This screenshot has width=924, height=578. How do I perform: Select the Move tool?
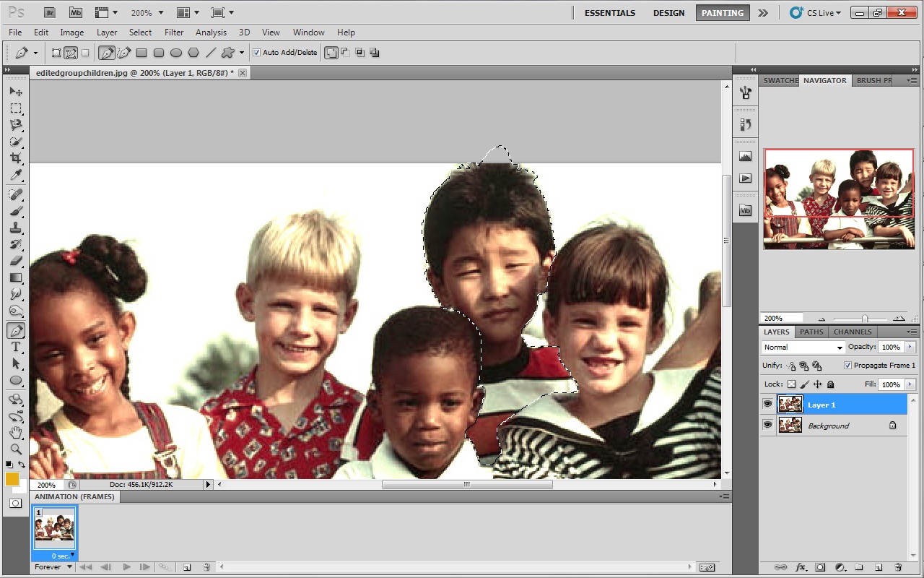pos(16,92)
